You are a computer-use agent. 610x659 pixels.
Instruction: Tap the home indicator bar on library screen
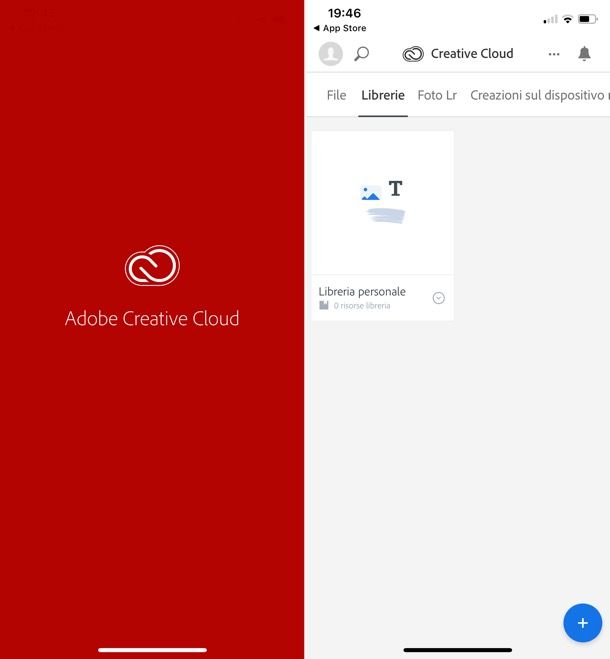click(457, 650)
